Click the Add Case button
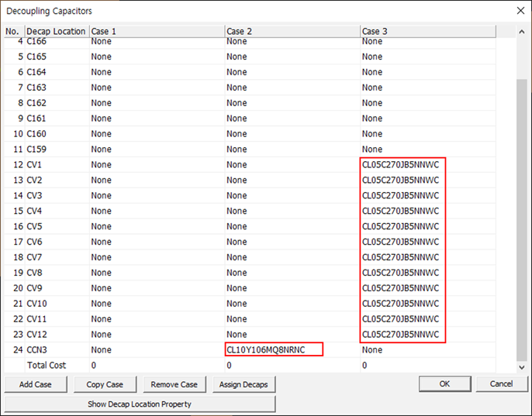532x416 pixels. coord(36,384)
